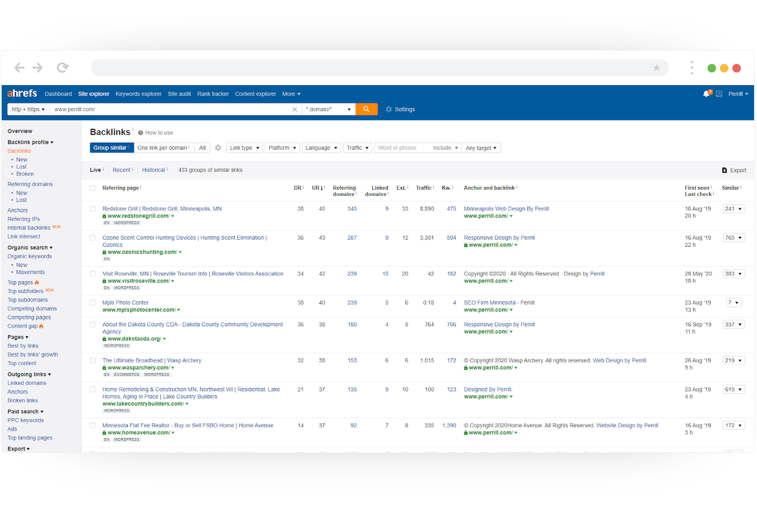
Task: Click info icon beside Backlinks heading
Action: 133,129
